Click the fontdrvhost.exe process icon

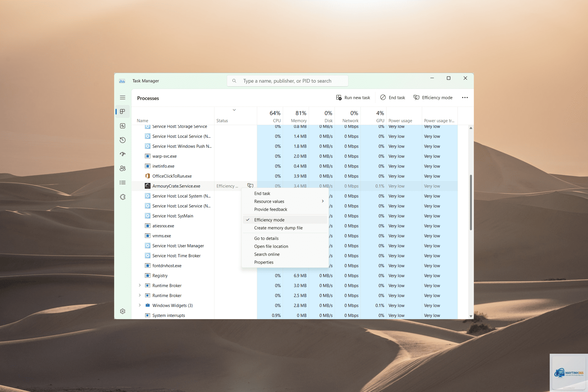[148, 266]
